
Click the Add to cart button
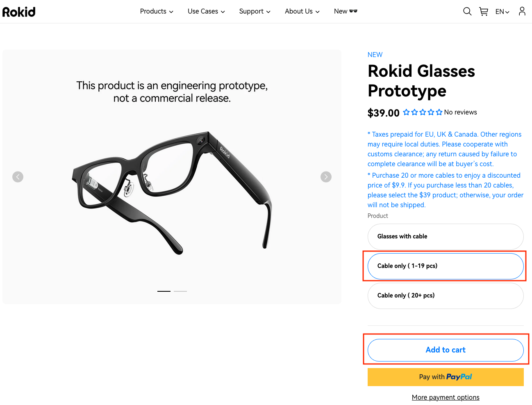point(446,350)
